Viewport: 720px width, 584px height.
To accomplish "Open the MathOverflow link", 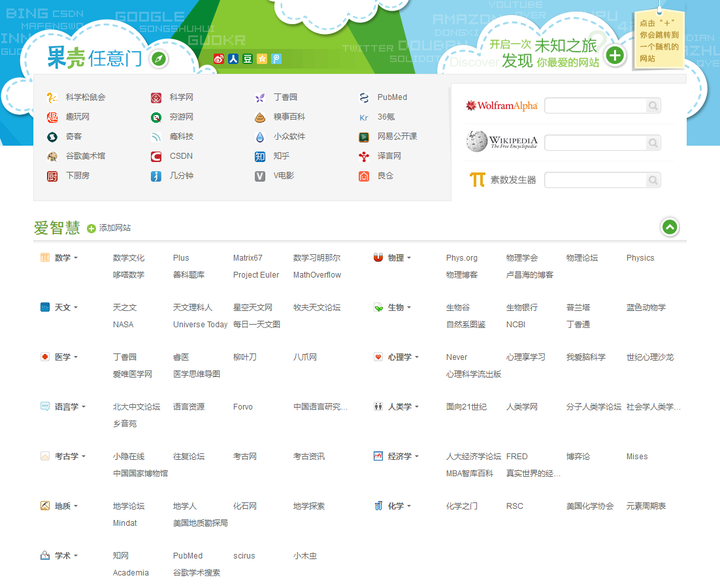I will pyautogui.click(x=317, y=275).
